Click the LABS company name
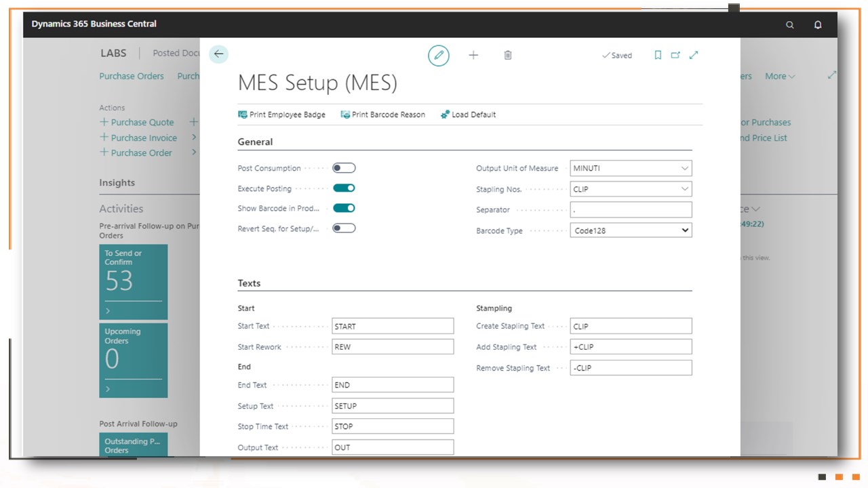868x488 pixels. [x=113, y=53]
